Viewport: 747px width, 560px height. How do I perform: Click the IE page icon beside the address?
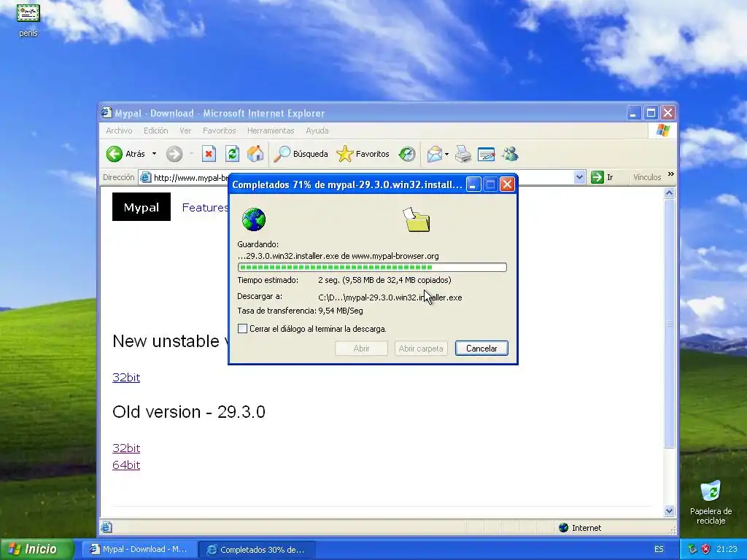coord(145,178)
